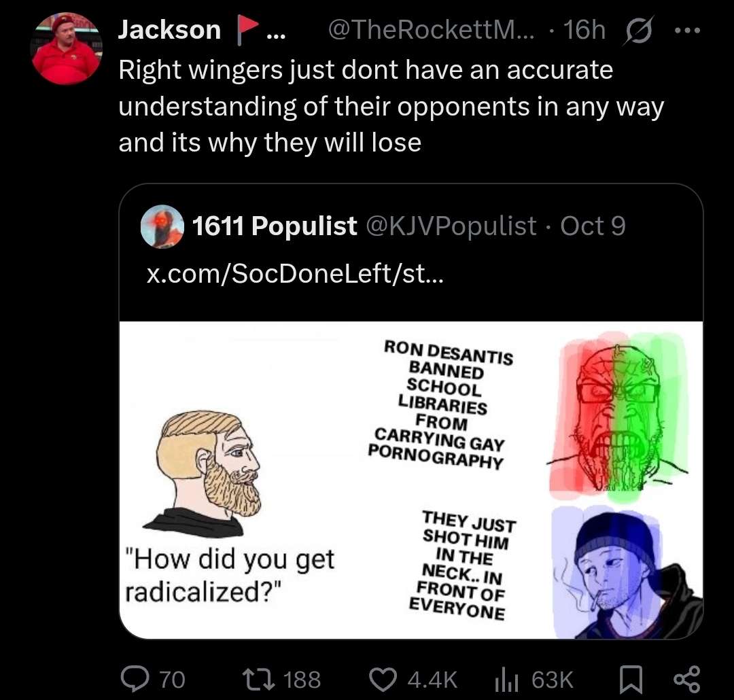Open the @TheRockettM... handle
This screenshot has width=734, height=700.
(431, 30)
